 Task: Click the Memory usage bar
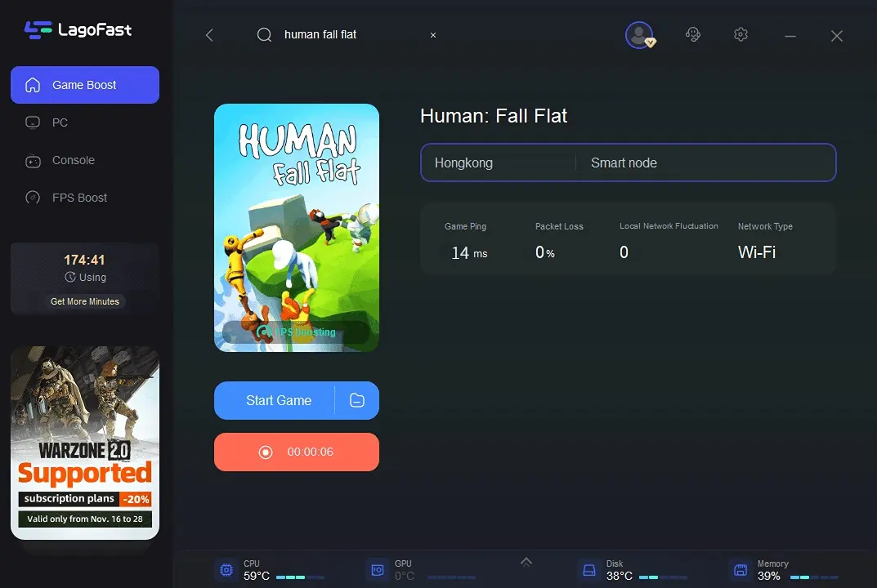814,577
